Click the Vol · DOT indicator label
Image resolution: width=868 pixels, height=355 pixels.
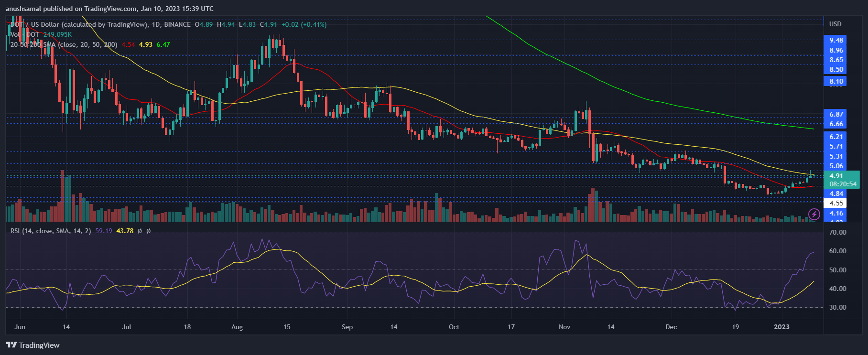pos(25,34)
